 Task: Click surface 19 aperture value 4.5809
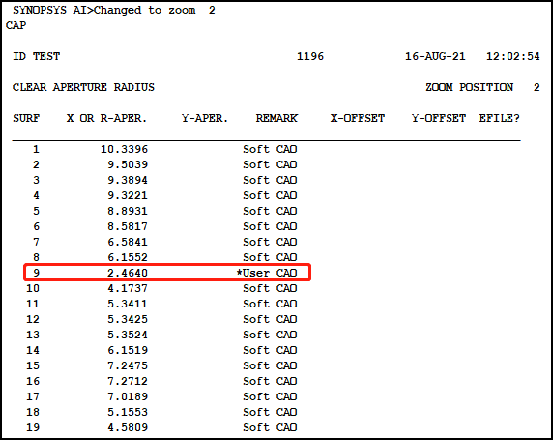point(127,427)
